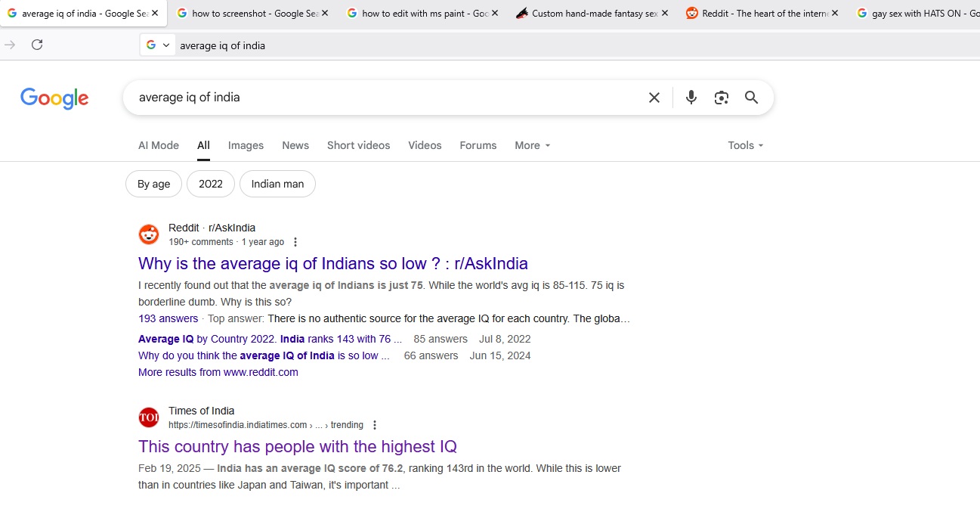Open the Tools dropdown

click(746, 145)
